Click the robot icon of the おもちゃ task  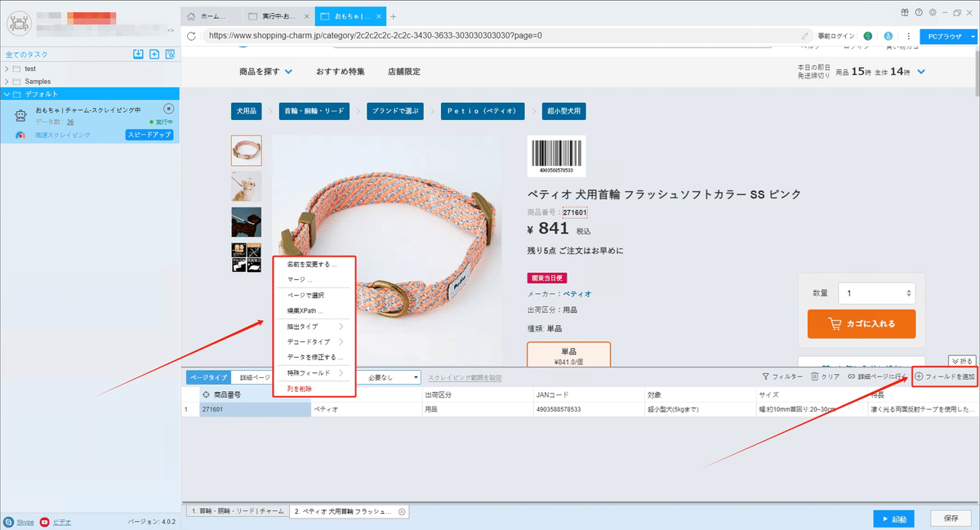coord(22,114)
